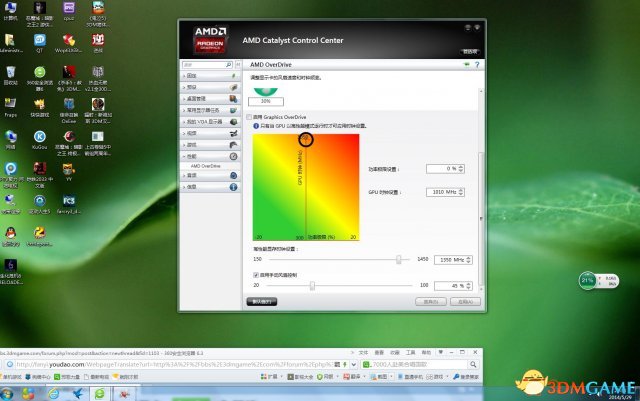The width and height of the screenshot is (640, 401).
Task: Click the fan speed slider handle
Action: [x=312, y=285]
